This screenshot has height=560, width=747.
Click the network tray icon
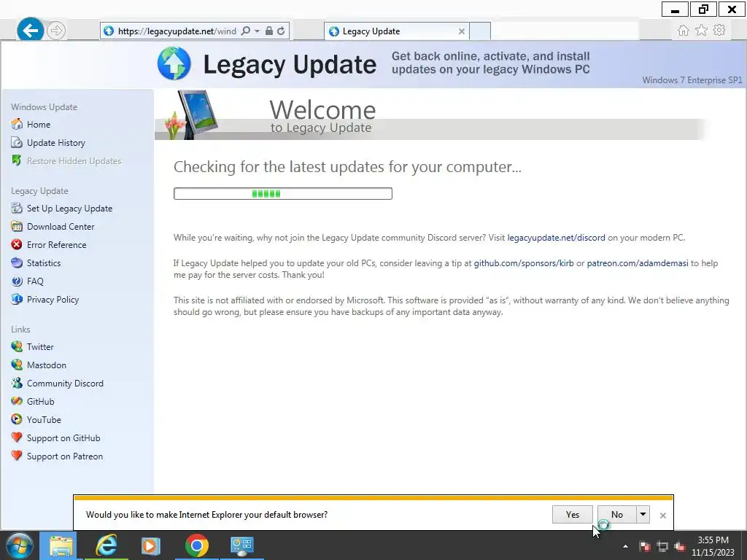click(x=662, y=546)
